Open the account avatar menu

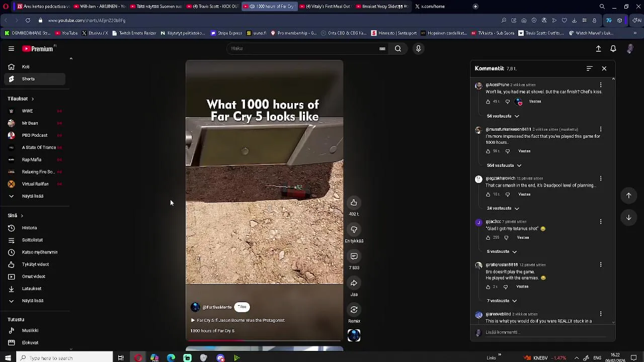(630, 49)
